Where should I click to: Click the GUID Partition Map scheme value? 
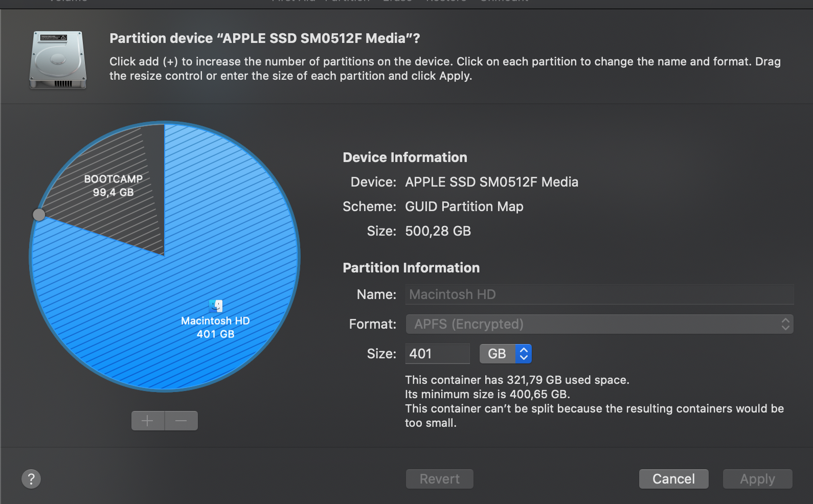[464, 207]
